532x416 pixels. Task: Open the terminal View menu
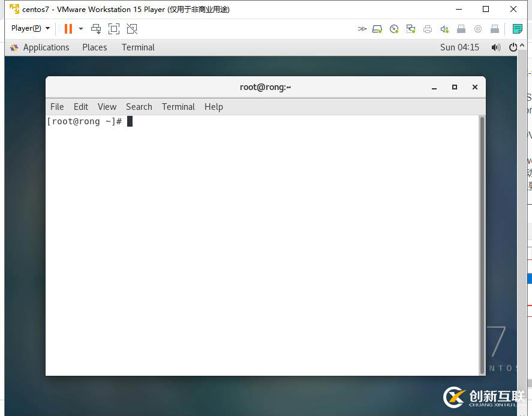click(x=107, y=107)
